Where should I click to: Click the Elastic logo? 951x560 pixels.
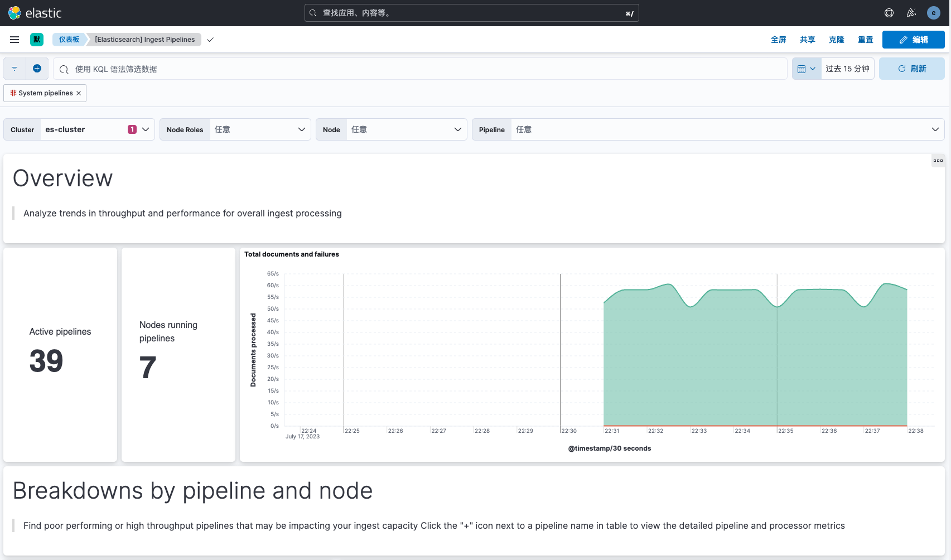click(x=35, y=13)
